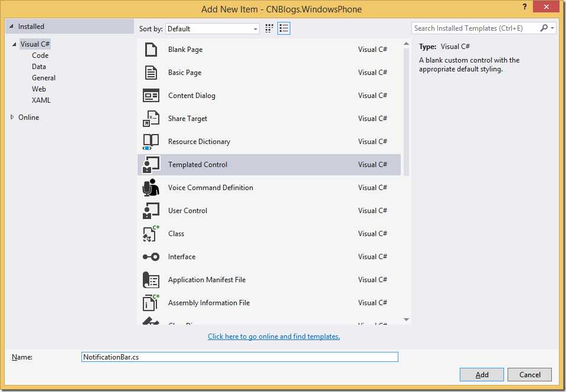Click the Add button
This screenshot has height=392, width=566.
coord(482,375)
